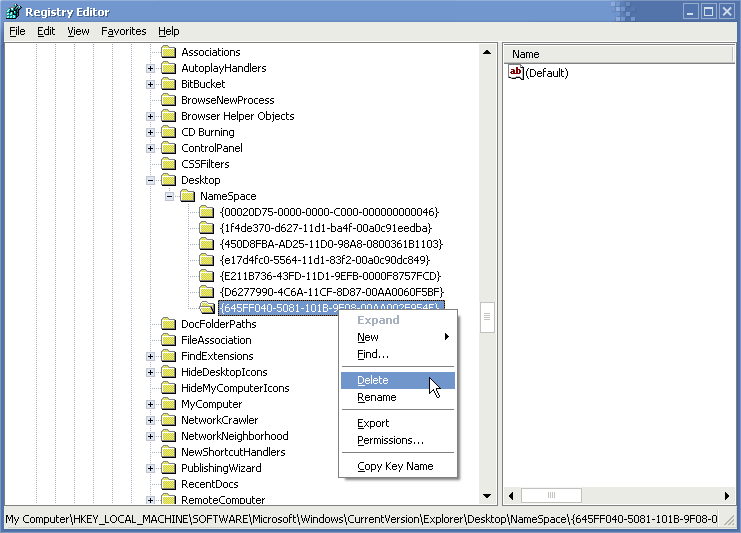The width and height of the screenshot is (741, 533).
Task: Select the {D6277990-4C6A-11CF-8D87-00AA0060F5BF} key
Action: (x=332, y=292)
